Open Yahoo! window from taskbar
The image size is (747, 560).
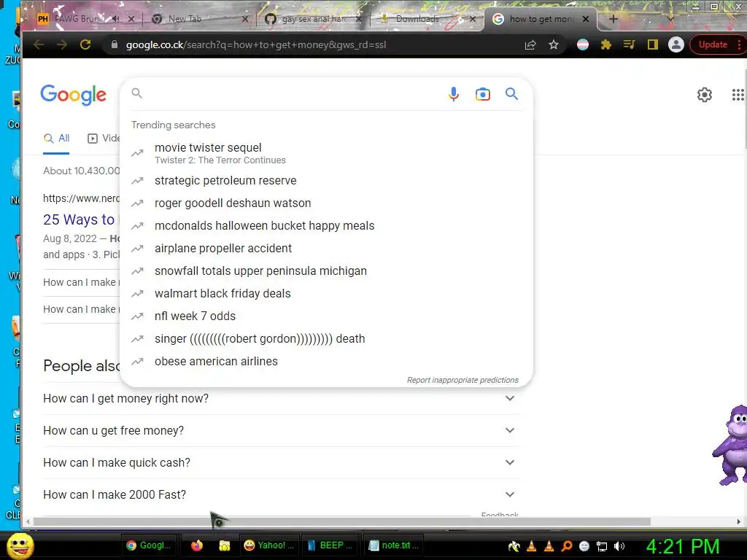click(x=268, y=545)
